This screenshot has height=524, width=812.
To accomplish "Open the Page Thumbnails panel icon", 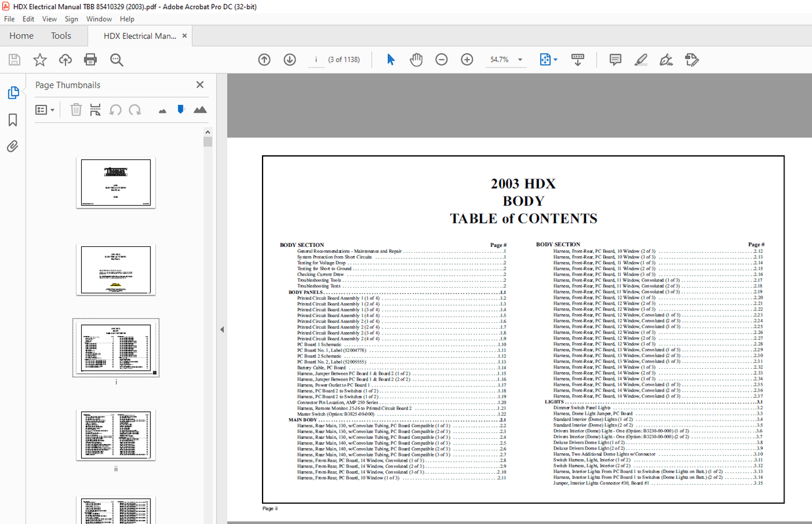I will [x=14, y=92].
